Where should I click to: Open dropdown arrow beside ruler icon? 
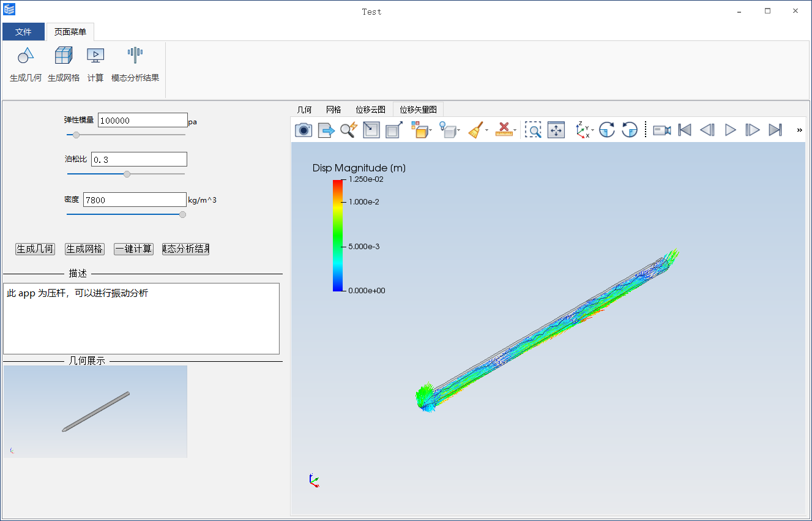click(x=515, y=130)
